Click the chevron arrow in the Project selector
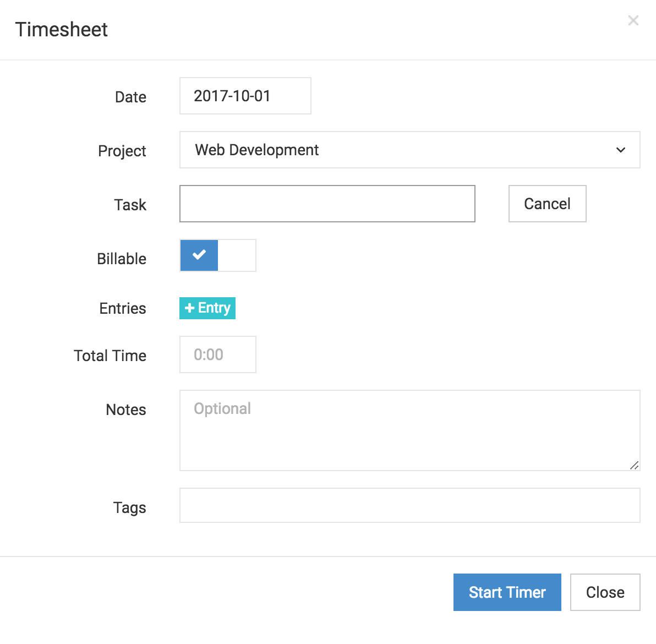 (620, 150)
